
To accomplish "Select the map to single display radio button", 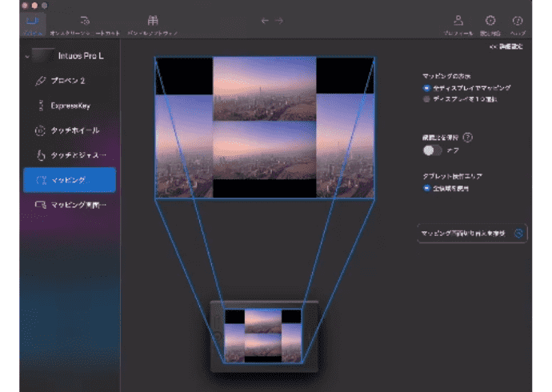I will [427, 99].
